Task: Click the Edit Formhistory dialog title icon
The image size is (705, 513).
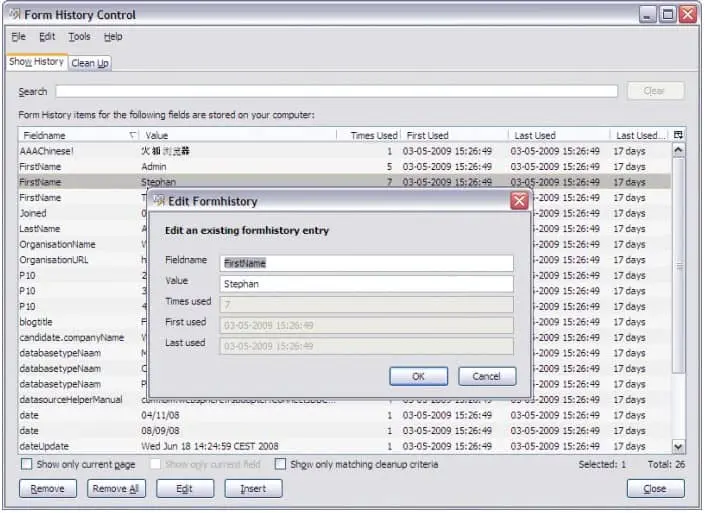Action: 159,201
